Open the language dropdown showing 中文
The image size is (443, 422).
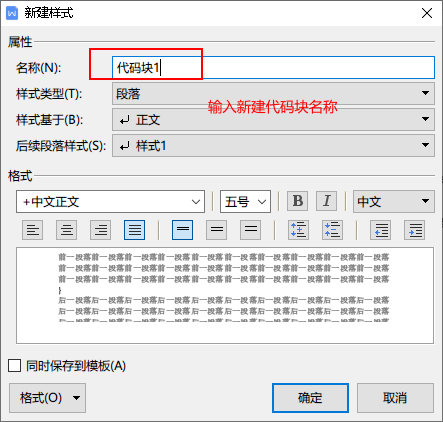coord(394,201)
